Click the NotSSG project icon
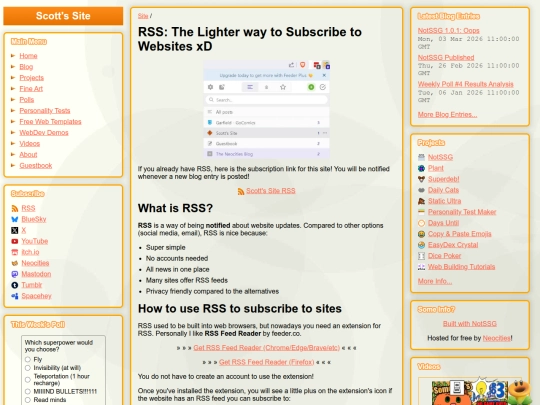 pyautogui.click(x=421, y=157)
